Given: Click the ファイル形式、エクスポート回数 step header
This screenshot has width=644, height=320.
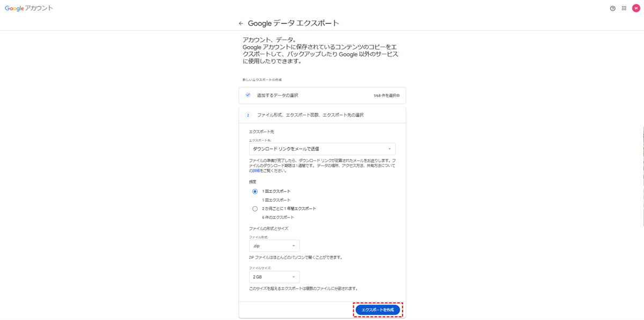Looking at the screenshot, I should 322,115.
